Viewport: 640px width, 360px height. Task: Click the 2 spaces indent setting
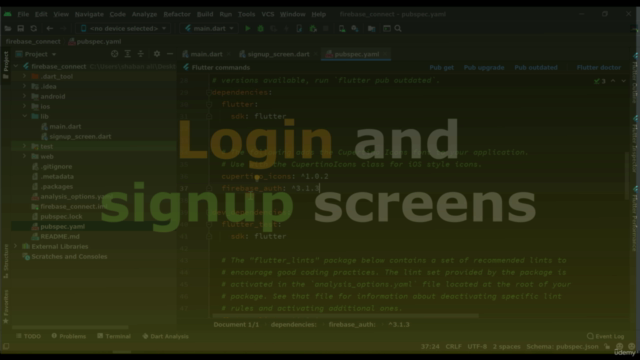[506, 346]
